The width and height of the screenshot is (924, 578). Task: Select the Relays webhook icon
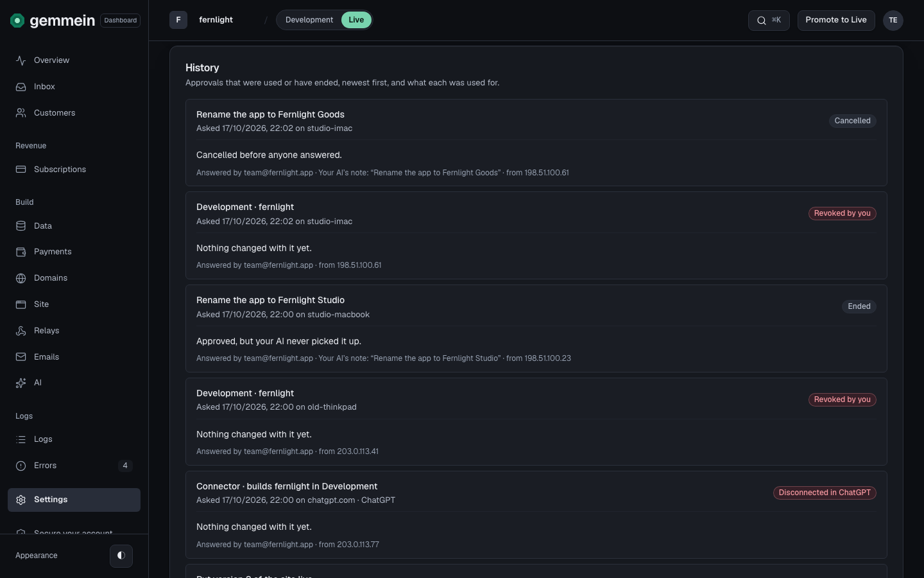click(x=21, y=331)
